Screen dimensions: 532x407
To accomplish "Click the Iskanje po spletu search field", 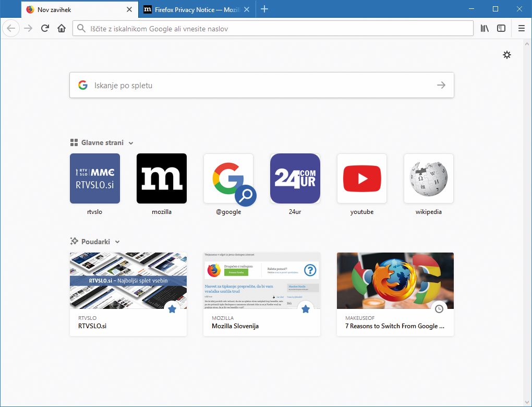I will point(262,85).
